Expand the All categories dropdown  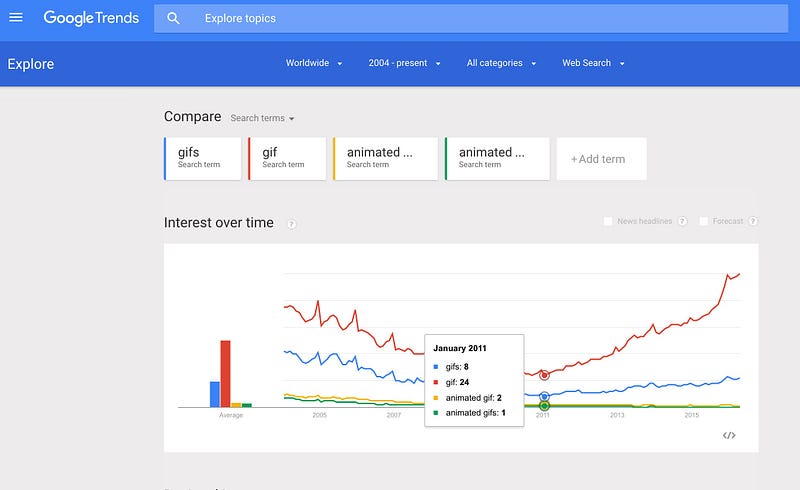point(501,63)
